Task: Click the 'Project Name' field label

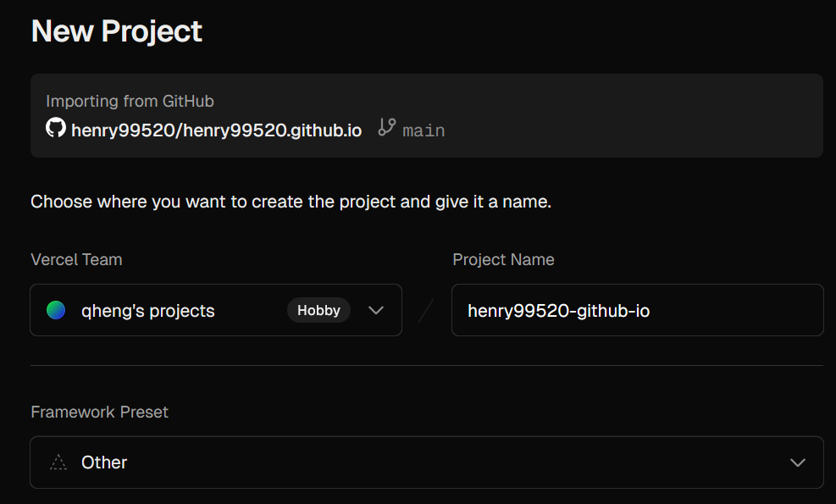Action: tap(503, 259)
